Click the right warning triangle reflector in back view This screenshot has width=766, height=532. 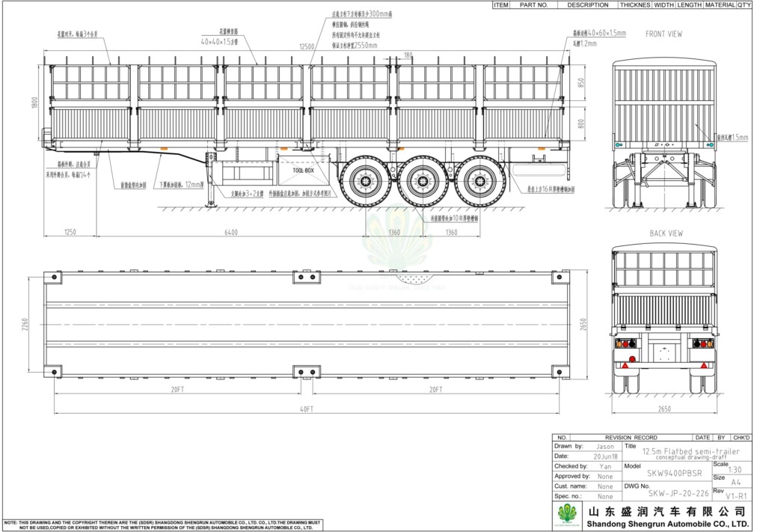(703, 365)
